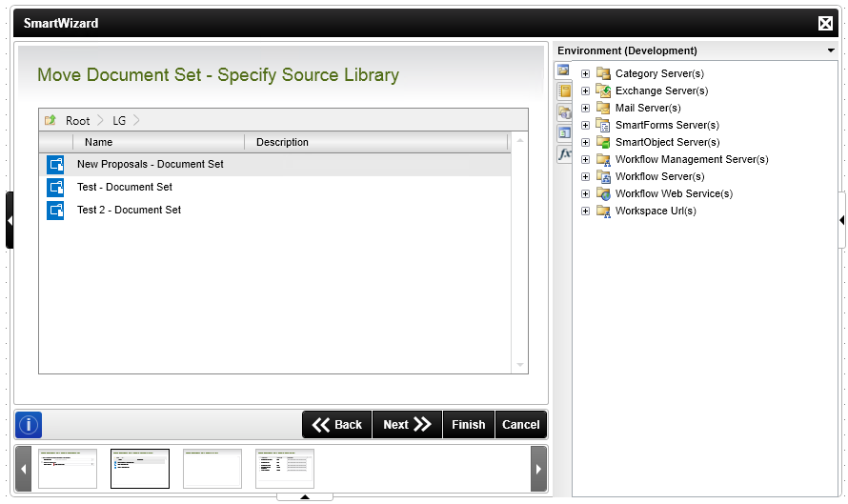Viewport: 848px width, 504px height.
Task: Click the list scroll-down arrow
Action: pos(519,365)
